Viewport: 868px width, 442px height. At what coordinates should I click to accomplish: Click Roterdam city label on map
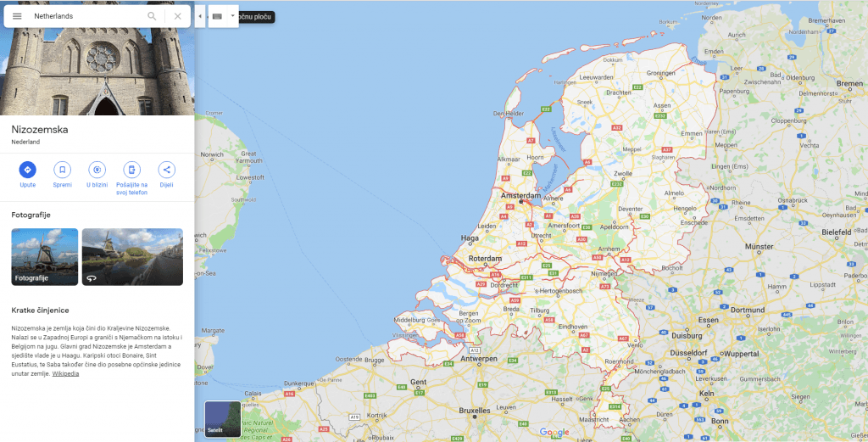pos(485,259)
